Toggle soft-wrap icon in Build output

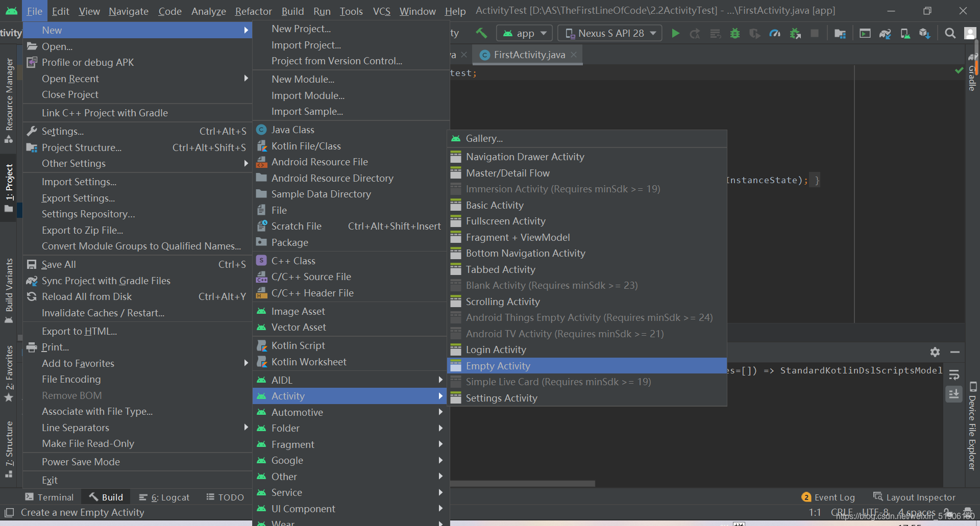pos(954,375)
